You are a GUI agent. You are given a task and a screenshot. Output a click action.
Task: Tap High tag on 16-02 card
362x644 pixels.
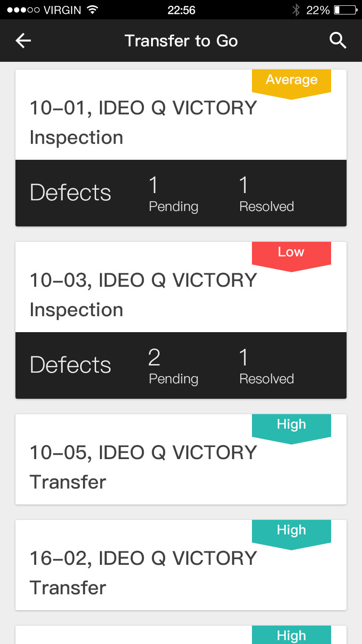292,532
